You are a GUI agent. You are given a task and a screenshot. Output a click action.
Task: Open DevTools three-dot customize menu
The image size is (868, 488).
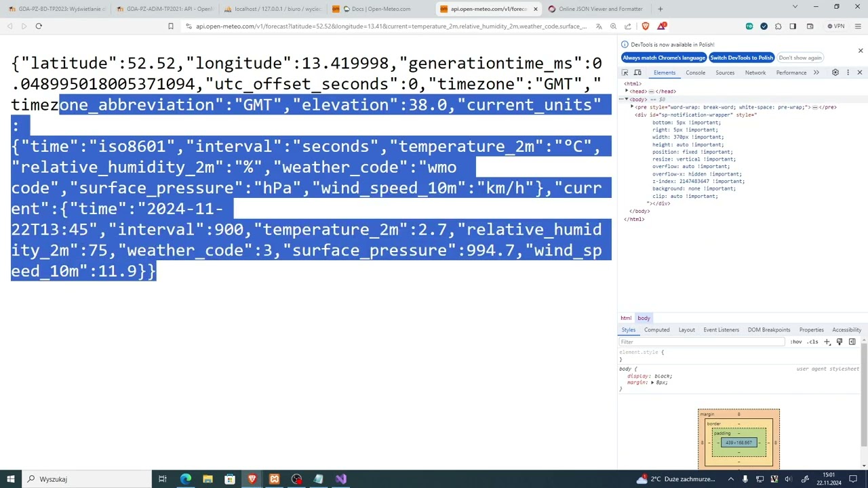point(848,73)
